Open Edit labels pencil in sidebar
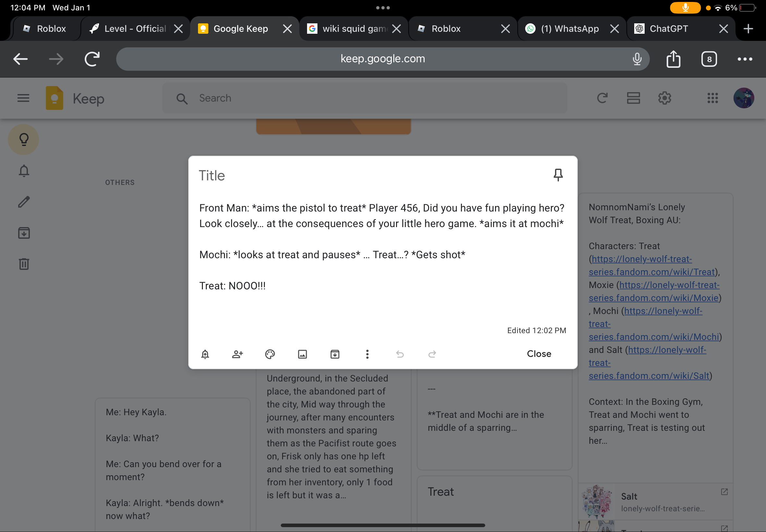The height and width of the screenshot is (532, 766). pyautogui.click(x=24, y=202)
